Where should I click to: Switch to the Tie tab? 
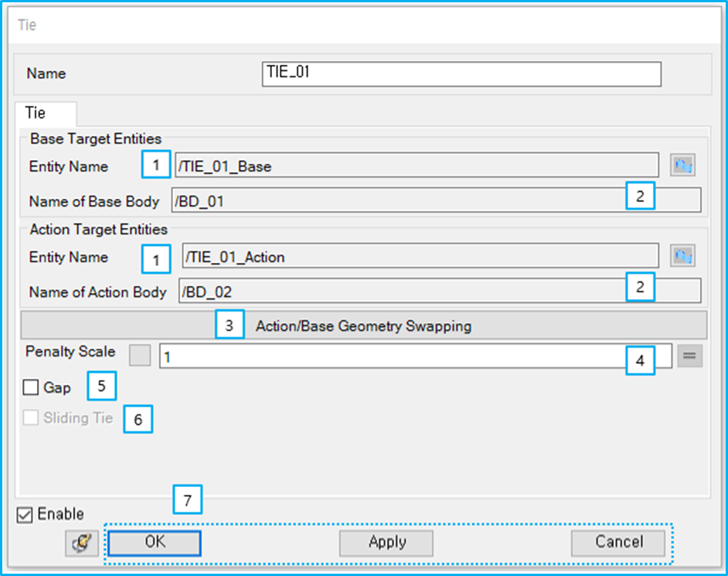[45, 113]
